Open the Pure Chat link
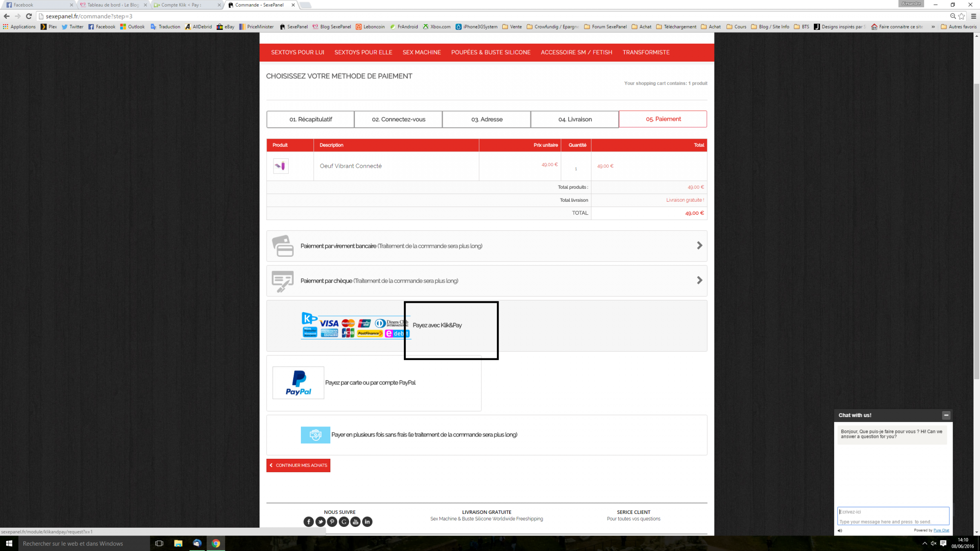The width and height of the screenshot is (980, 551). pyautogui.click(x=941, y=531)
